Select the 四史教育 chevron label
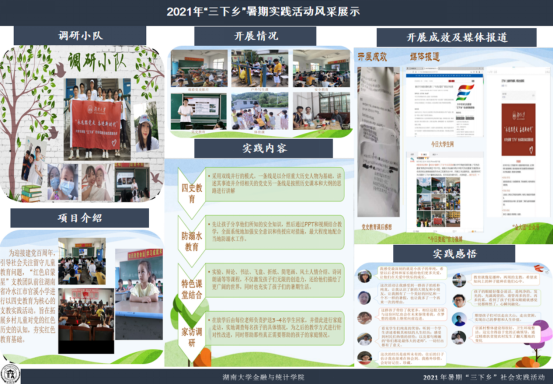This screenshot has width=553, height=384. click(x=192, y=193)
